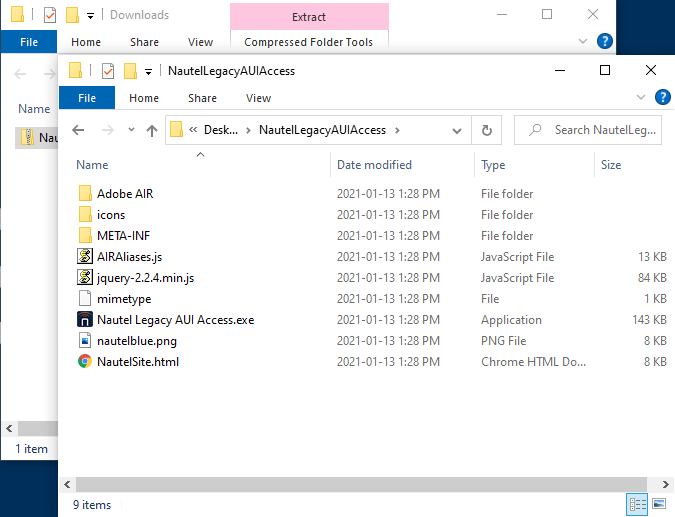Go back in NautelLegacyAUIAccess window
This screenshot has width=675, height=517.
point(78,130)
